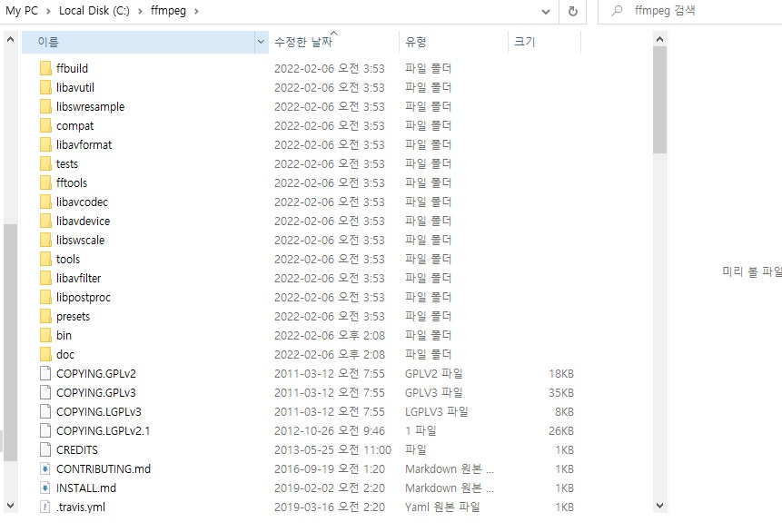
Task: Click the libavdevice folder icon
Action: (x=45, y=221)
